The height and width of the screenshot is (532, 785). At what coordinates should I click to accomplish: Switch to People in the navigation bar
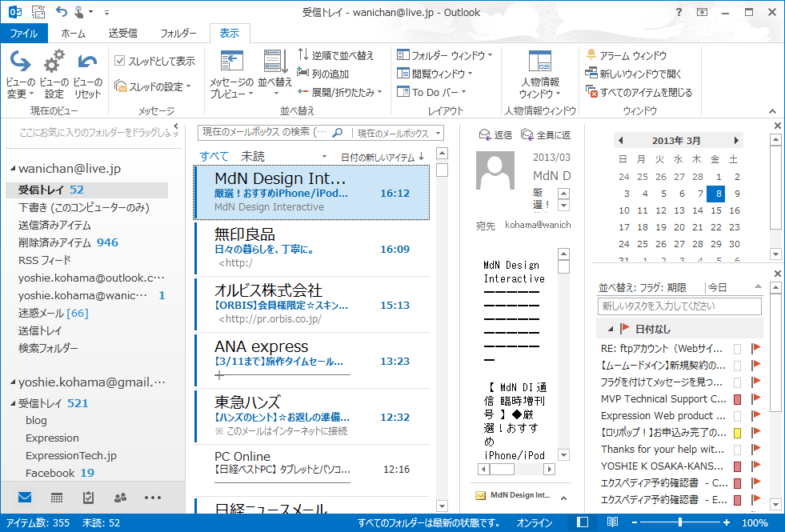coord(120,497)
